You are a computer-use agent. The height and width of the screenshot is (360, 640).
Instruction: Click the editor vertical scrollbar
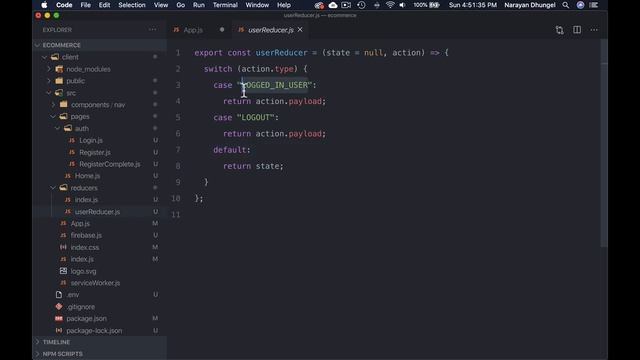click(604, 143)
